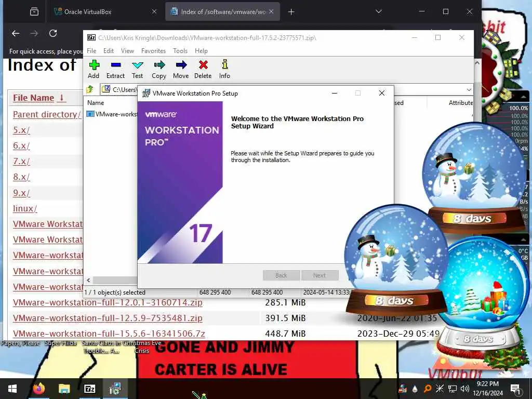Expand the browser tab list chevron
532x399 pixels.
379,11
